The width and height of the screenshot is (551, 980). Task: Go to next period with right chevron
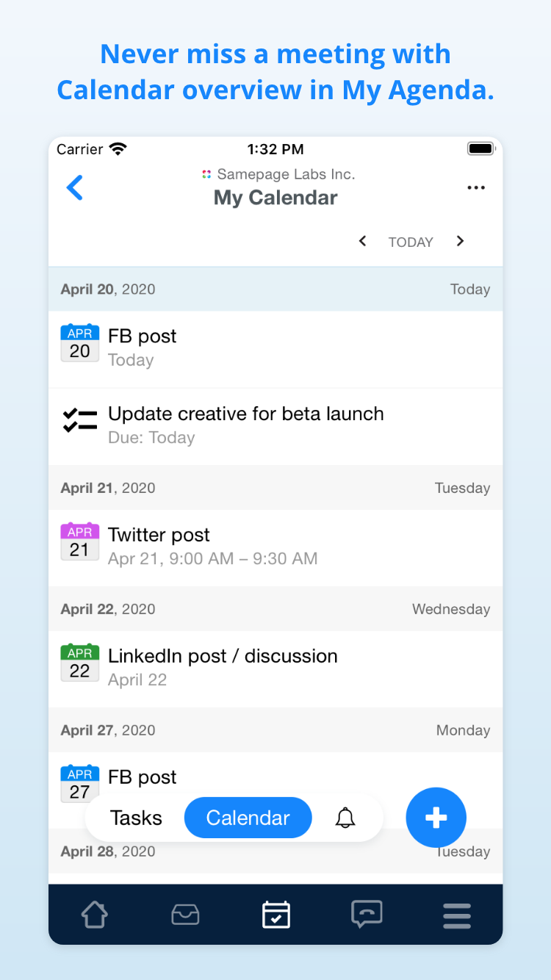(460, 241)
